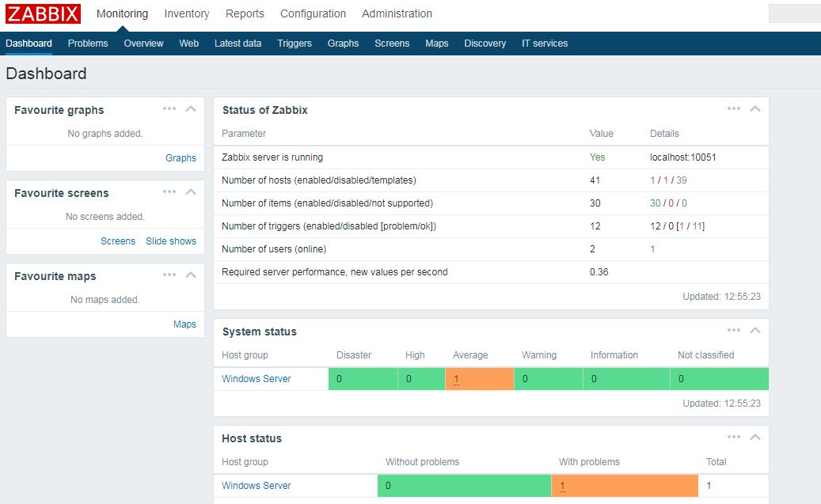Click 'Zabbix server is running' row label
The image size is (821, 504).
click(272, 157)
